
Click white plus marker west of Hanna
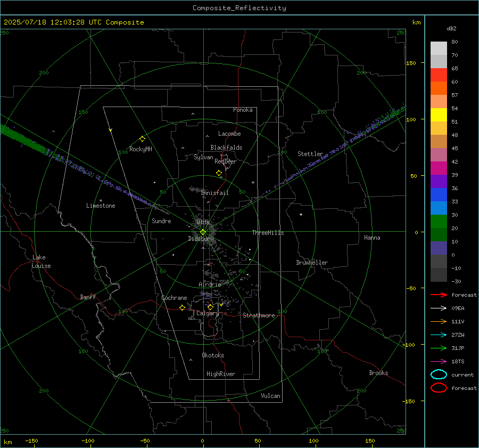pos(301,214)
